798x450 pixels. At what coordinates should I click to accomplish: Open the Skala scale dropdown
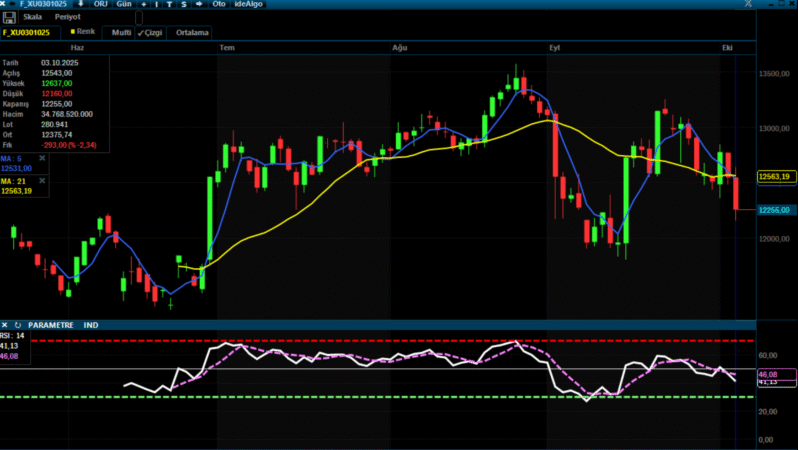tap(32, 18)
